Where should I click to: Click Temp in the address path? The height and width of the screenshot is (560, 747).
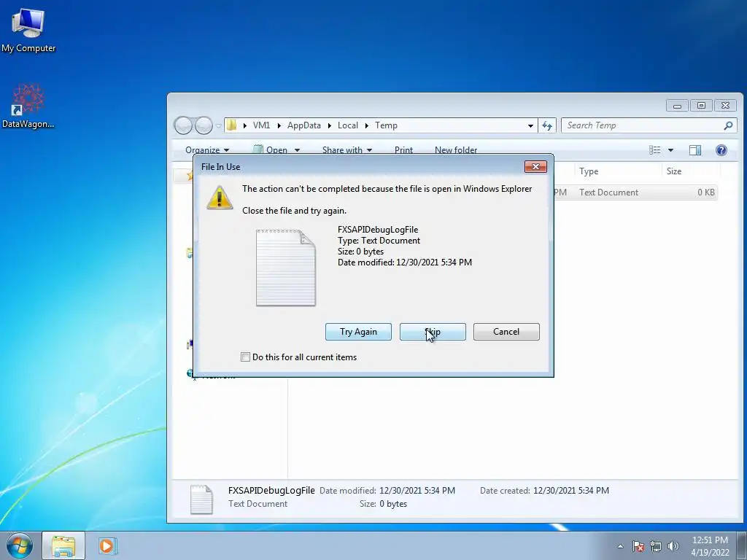[386, 125]
